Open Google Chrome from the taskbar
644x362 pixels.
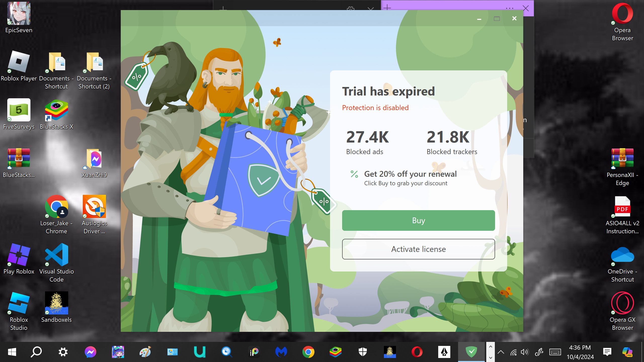pyautogui.click(x=308, y=352)
